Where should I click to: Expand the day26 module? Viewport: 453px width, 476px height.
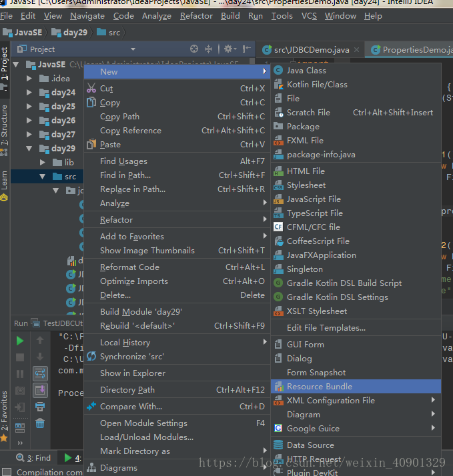coord(29,120)
